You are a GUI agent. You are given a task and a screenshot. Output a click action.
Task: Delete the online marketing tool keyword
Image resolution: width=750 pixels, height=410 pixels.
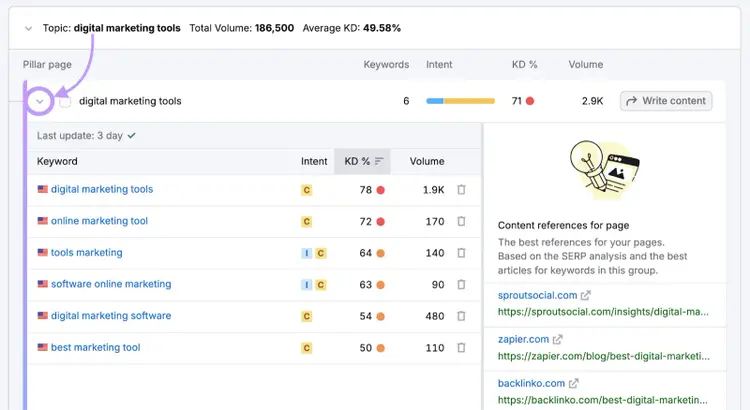(x=461, y=221)
